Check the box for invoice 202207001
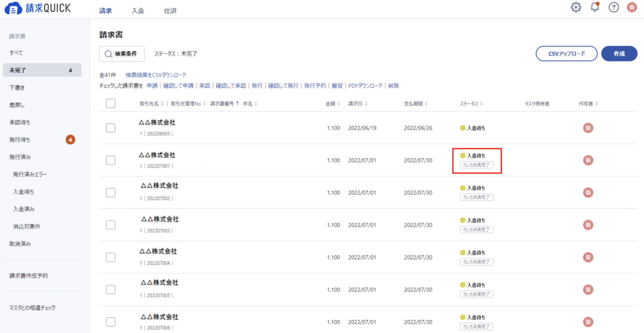This screenshot has height=333, width=644. click(111, 160)
